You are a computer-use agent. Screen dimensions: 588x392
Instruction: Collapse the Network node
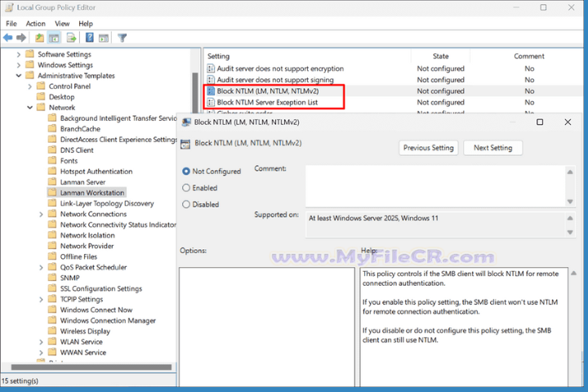(30, 108)
